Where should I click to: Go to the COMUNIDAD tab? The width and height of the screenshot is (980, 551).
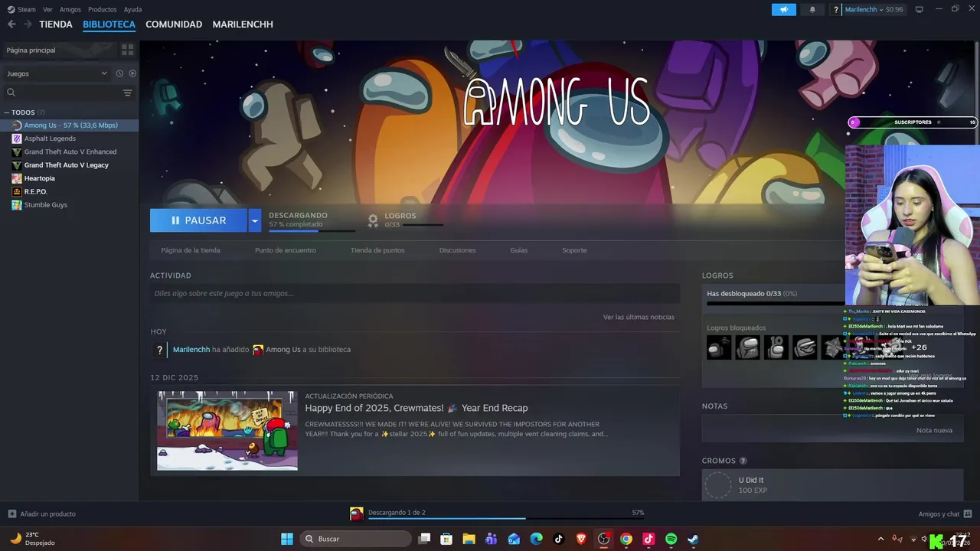(174, 24)
